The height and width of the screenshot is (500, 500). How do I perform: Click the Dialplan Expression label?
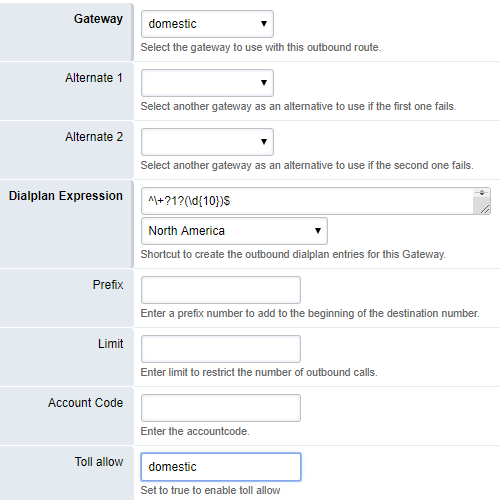tap(66, 196)
